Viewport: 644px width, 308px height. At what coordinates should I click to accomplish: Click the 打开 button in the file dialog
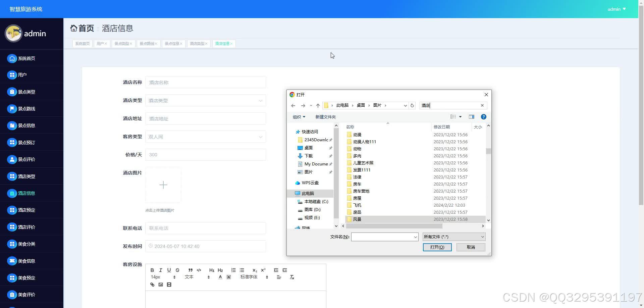[x=437, y=247]
